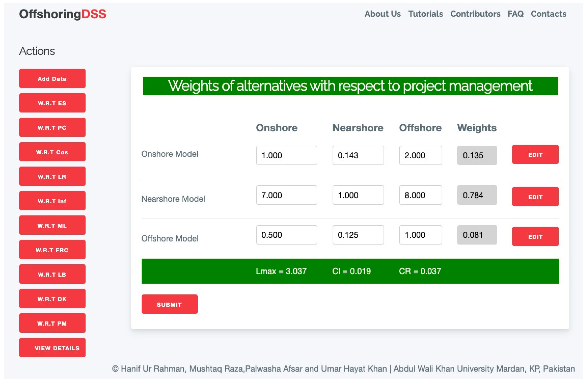Select the W.R.T PM action
This screenshot has width=588, height=382.
52,323
